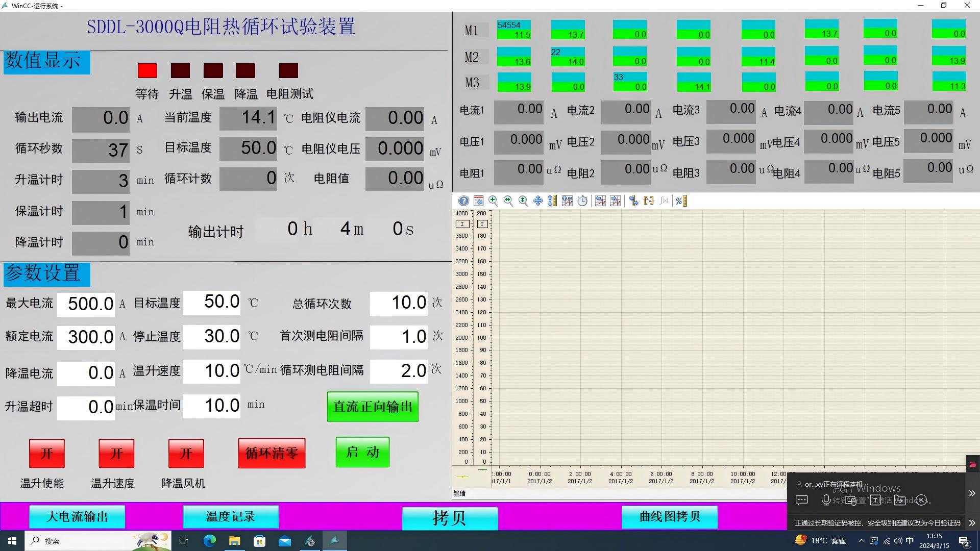Expand the security warning message chevron

972,523
